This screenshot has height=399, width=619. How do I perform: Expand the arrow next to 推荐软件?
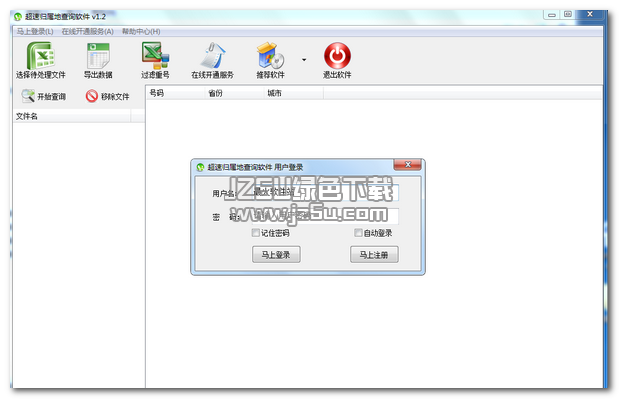(x=304, y=60)
